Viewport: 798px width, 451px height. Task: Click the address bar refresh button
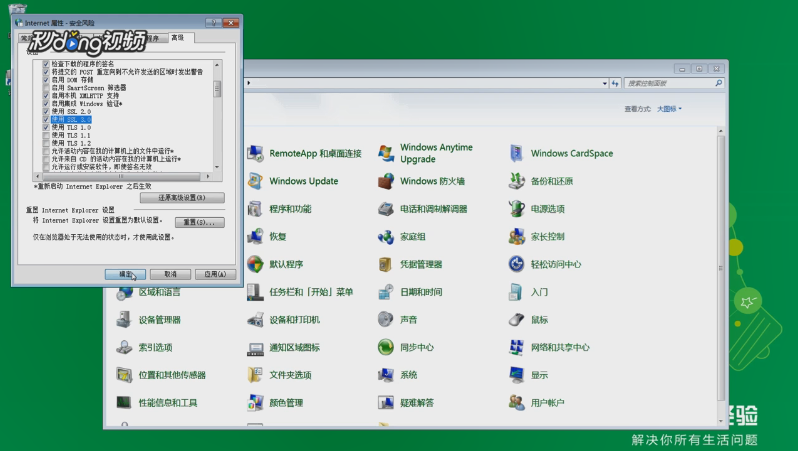615,83
